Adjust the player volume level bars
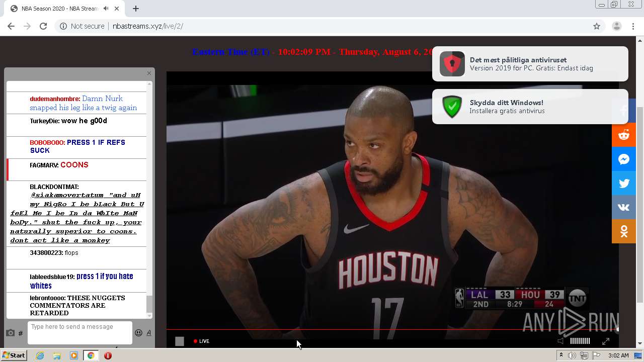This screenshot has width=644, height=362. pos(580,341)
